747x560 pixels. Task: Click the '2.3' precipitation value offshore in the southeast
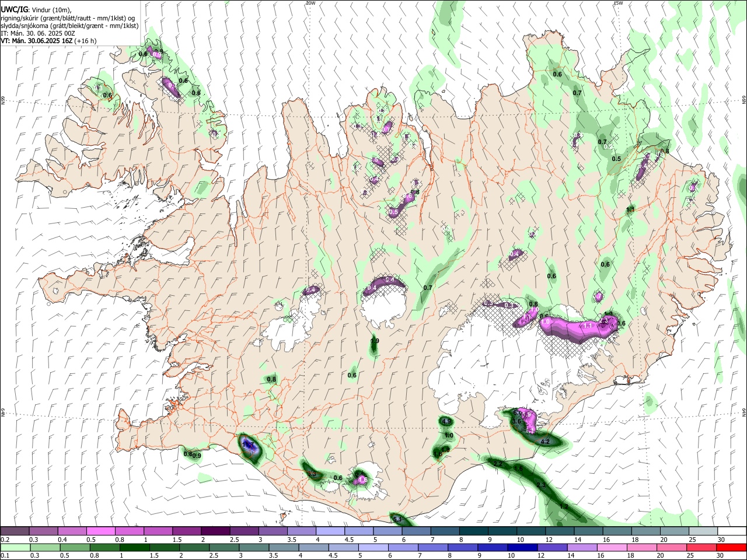pos(541,485)
